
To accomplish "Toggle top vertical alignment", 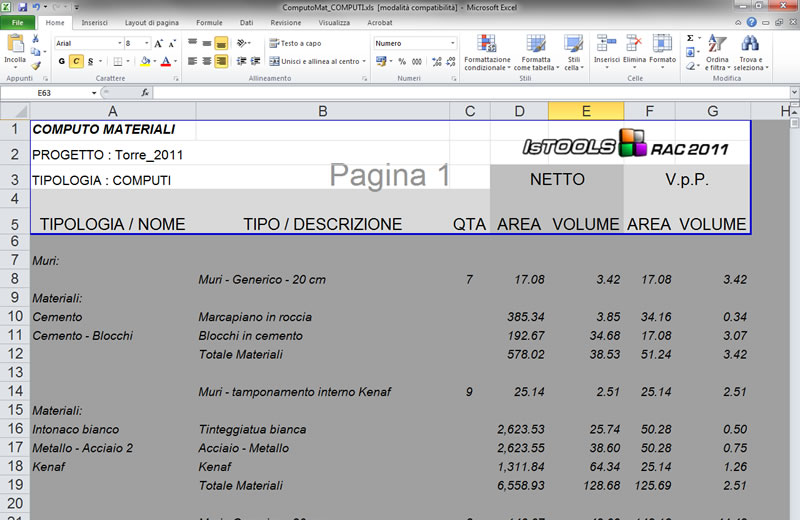I will point(192,43).
